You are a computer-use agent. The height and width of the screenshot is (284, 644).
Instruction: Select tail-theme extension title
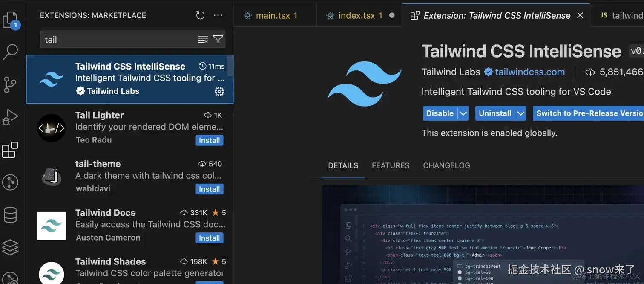pos(98,164)
